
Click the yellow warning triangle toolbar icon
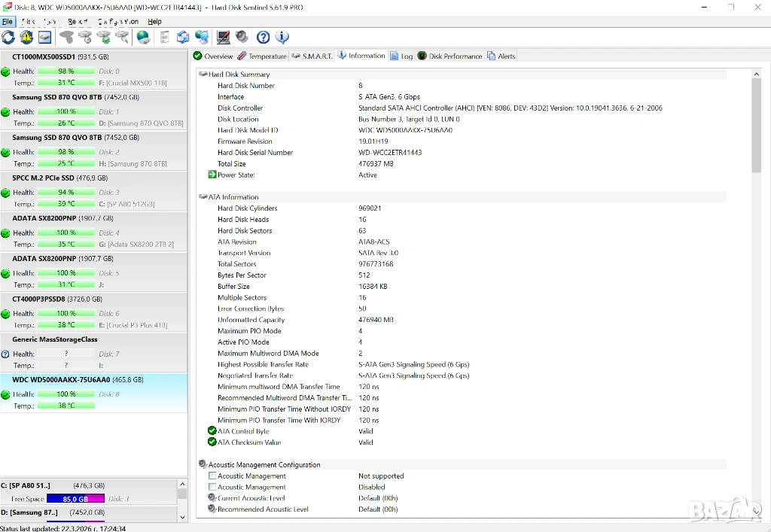click(x=26, y=37)
